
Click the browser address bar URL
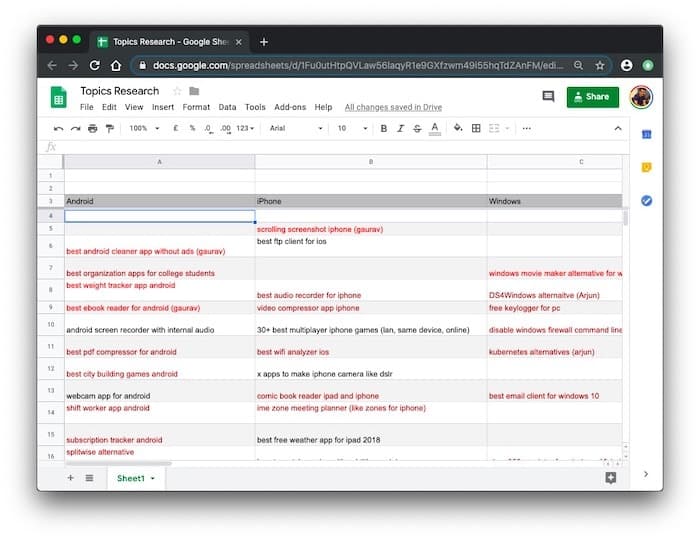point(358,66)
